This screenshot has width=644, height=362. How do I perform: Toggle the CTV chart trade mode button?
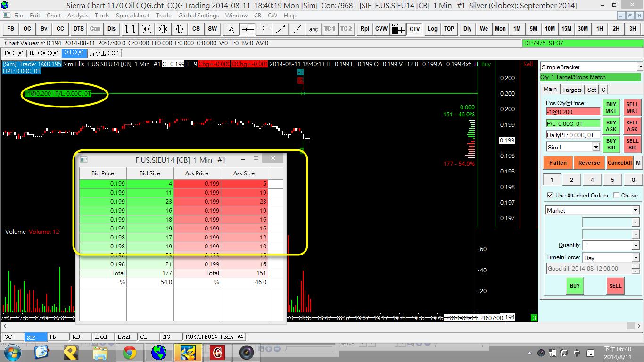pos(414,29)
